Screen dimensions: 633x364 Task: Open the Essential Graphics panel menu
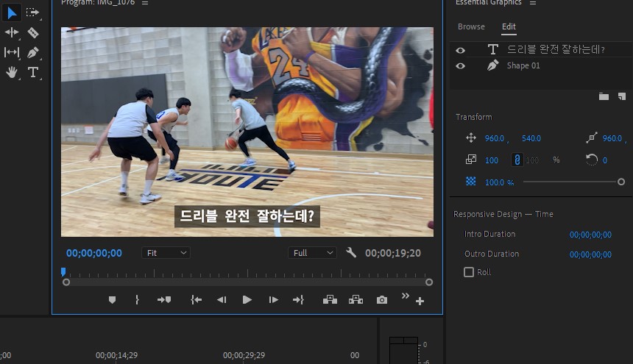tap(533, 2)
